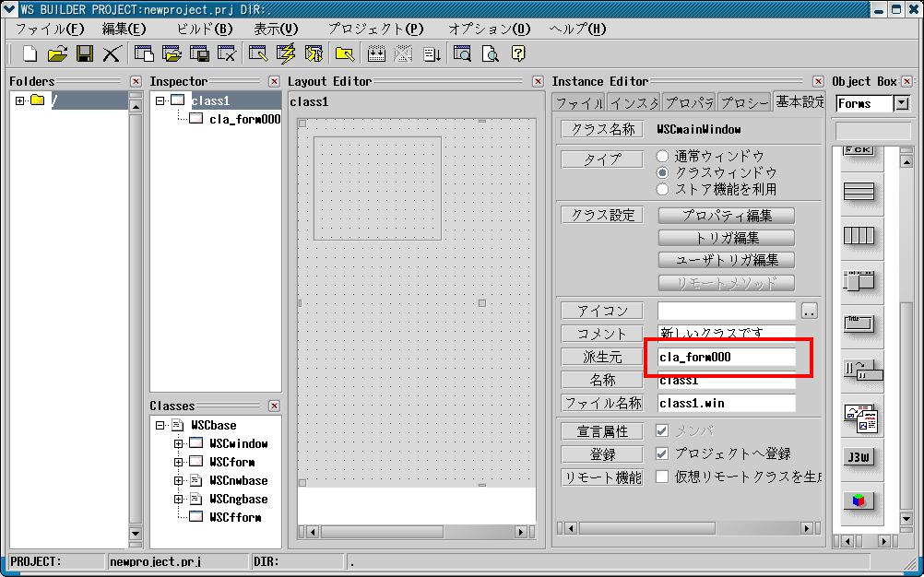Click the トリガ編集 button

pos(726,238)
